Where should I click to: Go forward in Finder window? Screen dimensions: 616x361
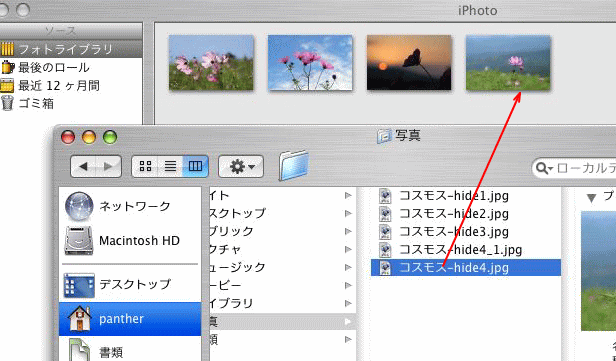point(108,167)
